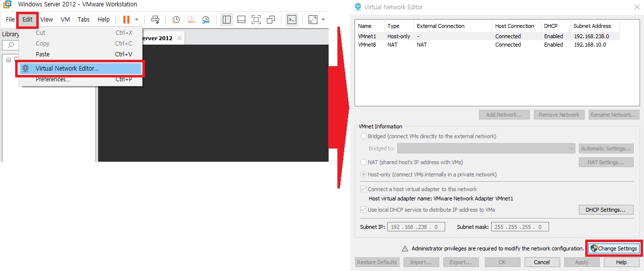Click the library search magnifier box
Image resolution: width=644 pixels, height=271 pixels.
click(x=11, y=45)
